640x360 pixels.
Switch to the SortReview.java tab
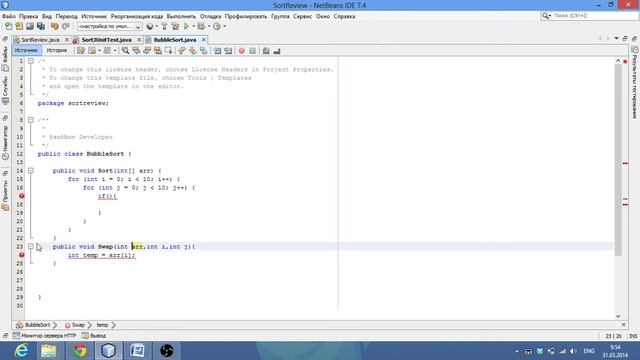(x=40, y=40)
